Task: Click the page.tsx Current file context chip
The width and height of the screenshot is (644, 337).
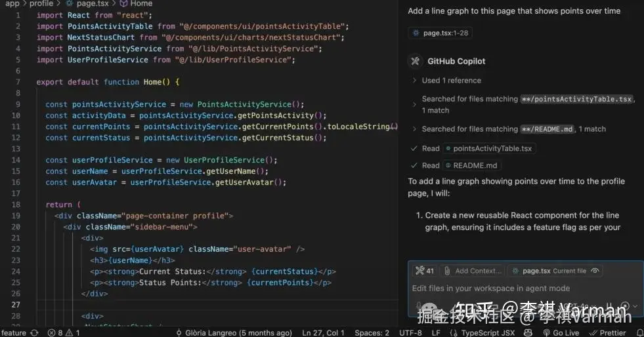Action: pos(555,271)
